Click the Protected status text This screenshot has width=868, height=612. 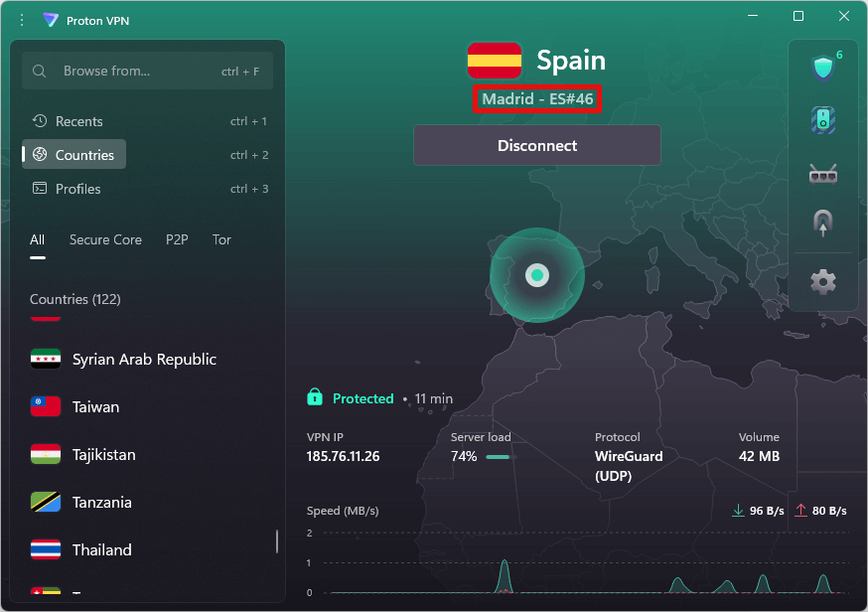(x=363, y=398)
